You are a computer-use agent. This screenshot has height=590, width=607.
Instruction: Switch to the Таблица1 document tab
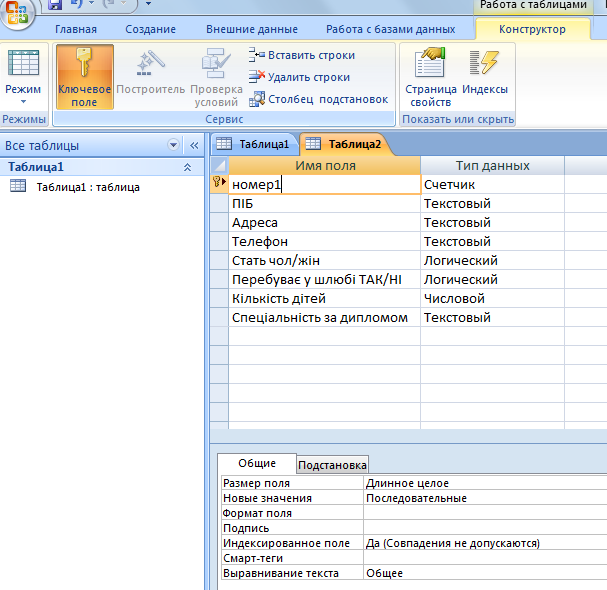(255, 144)
